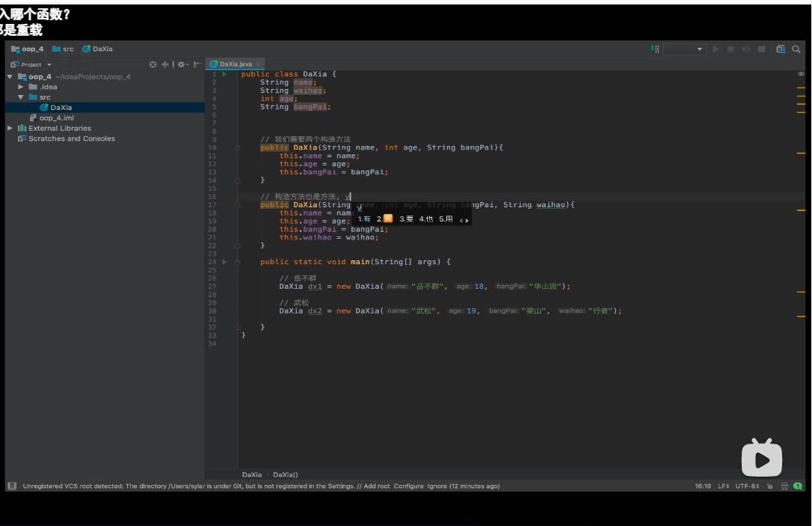This screenshot has height=526, width=812.
Task: Click Add root link in status bar
Action: point(377,486)
